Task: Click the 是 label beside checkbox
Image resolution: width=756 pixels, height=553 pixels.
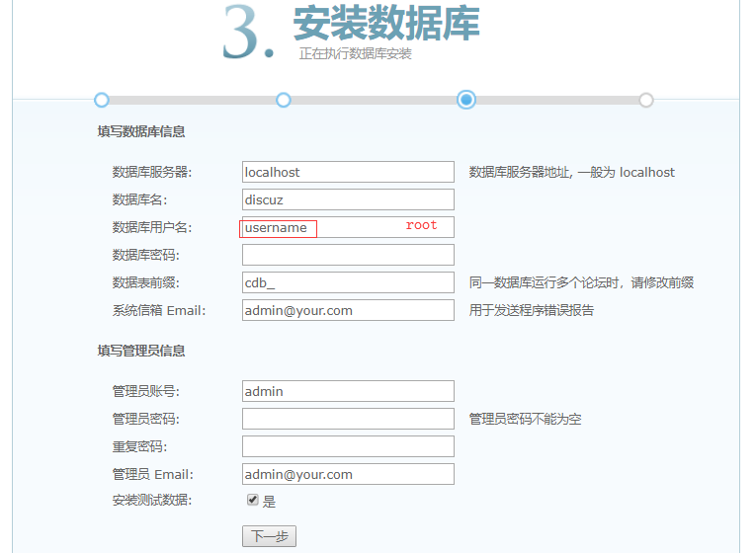Action: 269,502
